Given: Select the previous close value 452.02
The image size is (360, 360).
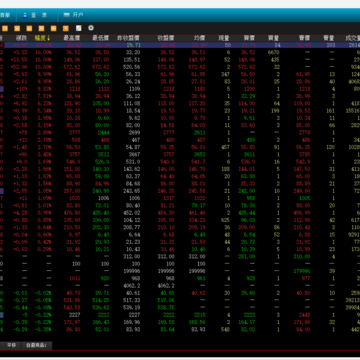Looking at the screenshot, I should 132,213.
